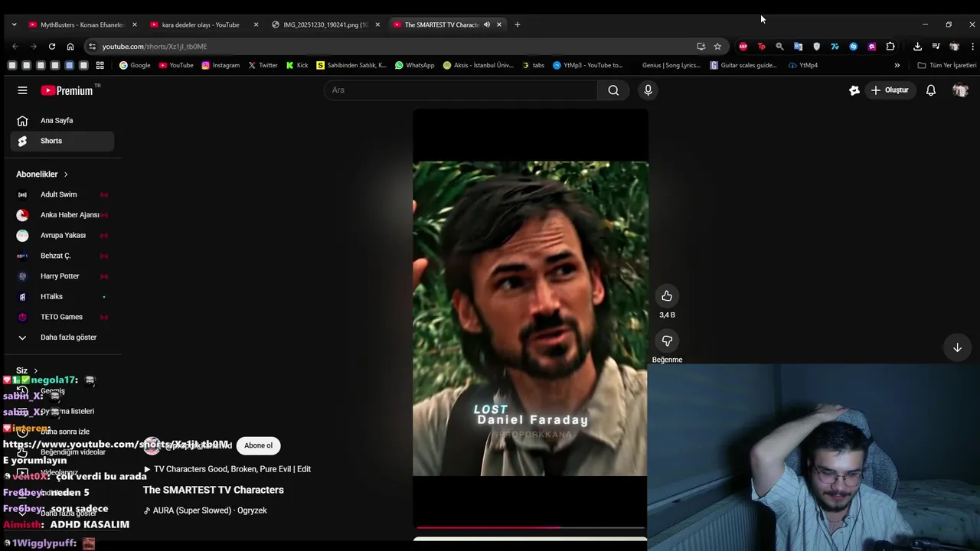Open the Abonelikler section chevron
This screenshot has width=980, height=551.
click(66, 174)
